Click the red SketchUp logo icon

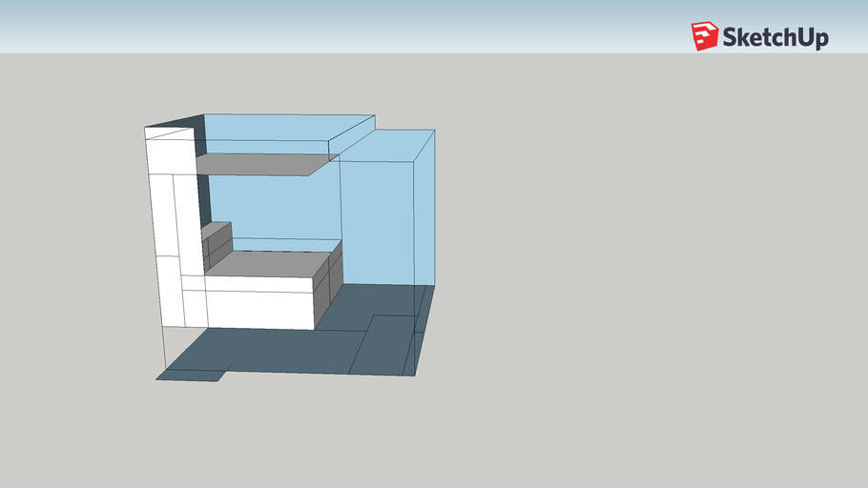click(704, 36)
